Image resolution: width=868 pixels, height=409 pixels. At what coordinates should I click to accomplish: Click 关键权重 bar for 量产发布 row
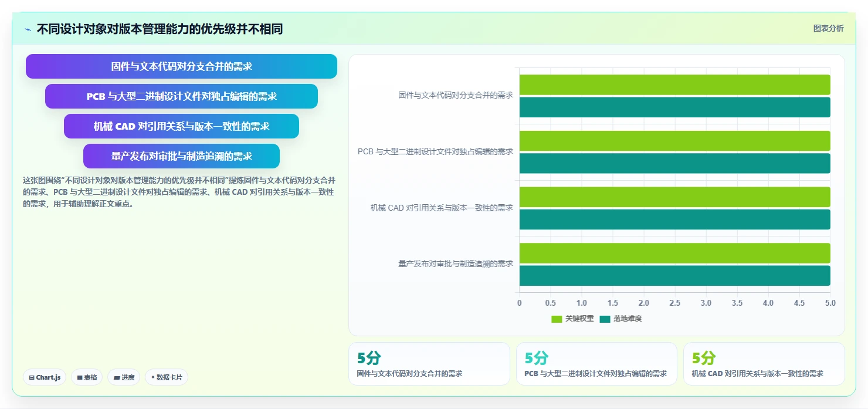[674, 253]
